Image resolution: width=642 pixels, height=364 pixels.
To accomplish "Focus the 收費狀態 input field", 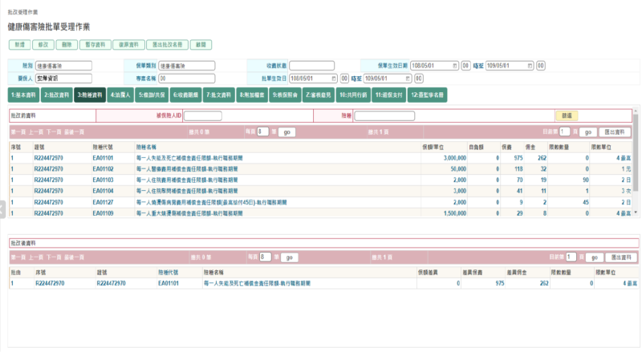I will [x=311, y=66].
